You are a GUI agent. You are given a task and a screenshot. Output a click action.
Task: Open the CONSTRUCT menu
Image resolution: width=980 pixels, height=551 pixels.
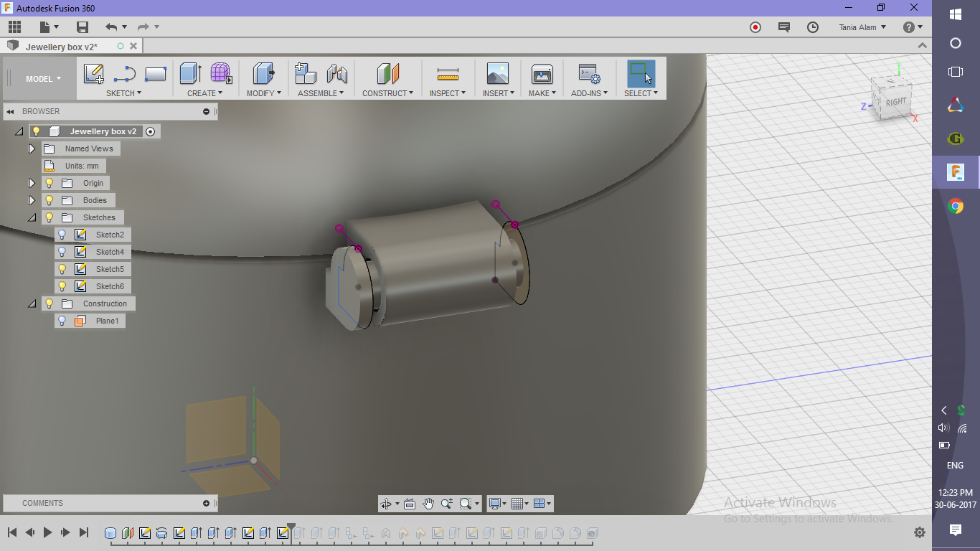[x=387, y=93]
